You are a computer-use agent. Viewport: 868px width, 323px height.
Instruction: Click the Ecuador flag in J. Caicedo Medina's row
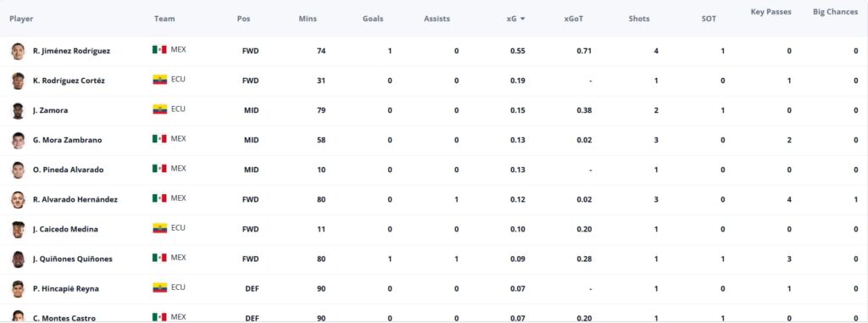coord(159,228)
